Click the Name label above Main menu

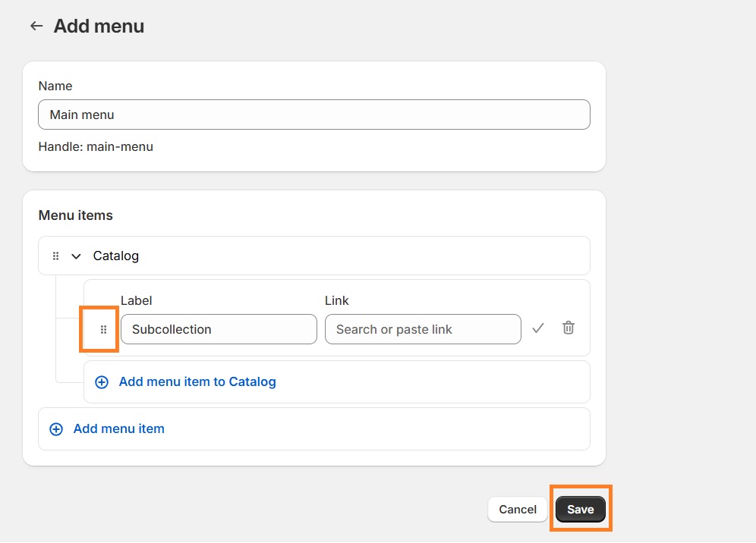[x=55, y=86]
